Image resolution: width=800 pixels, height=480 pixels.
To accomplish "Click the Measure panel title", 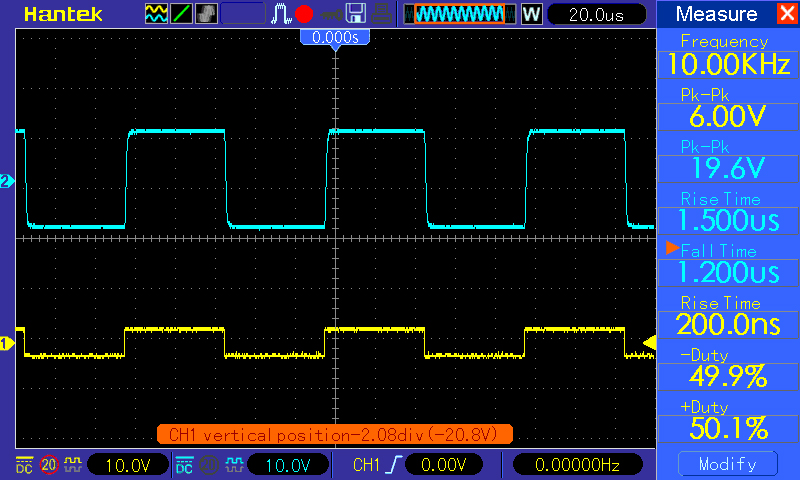I will click(x=716, y=14).
